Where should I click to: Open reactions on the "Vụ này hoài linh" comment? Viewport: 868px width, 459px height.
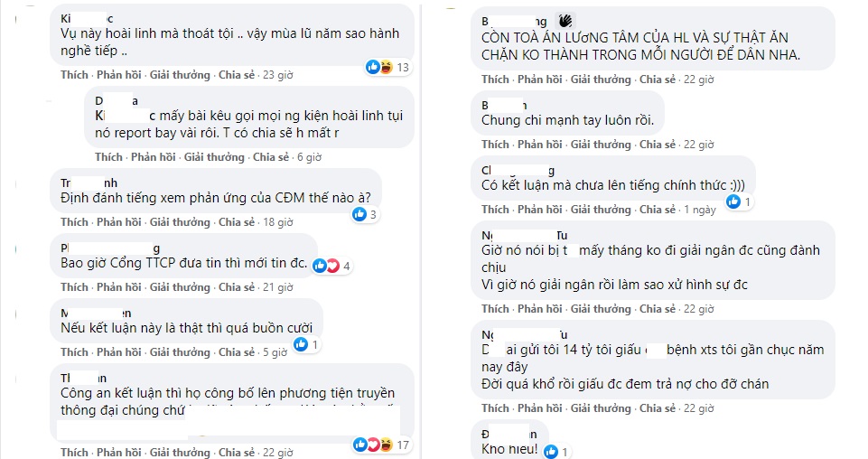pos(385,67)
